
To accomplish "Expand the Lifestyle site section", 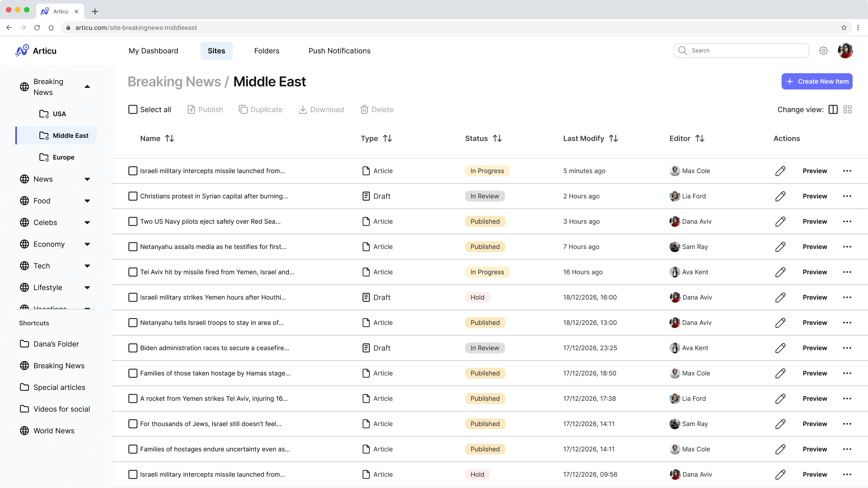I will [87, 288].
